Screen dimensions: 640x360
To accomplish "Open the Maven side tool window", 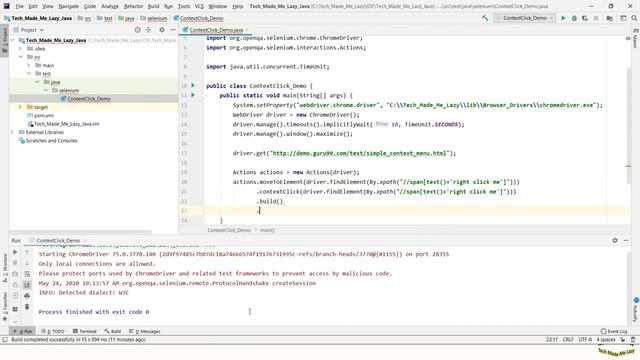I will 635,38.
